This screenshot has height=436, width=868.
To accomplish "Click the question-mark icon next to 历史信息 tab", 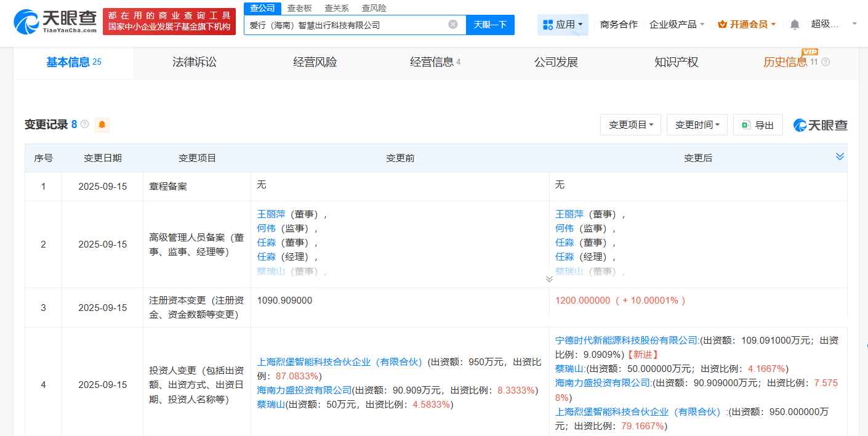I will click(825, 62).
